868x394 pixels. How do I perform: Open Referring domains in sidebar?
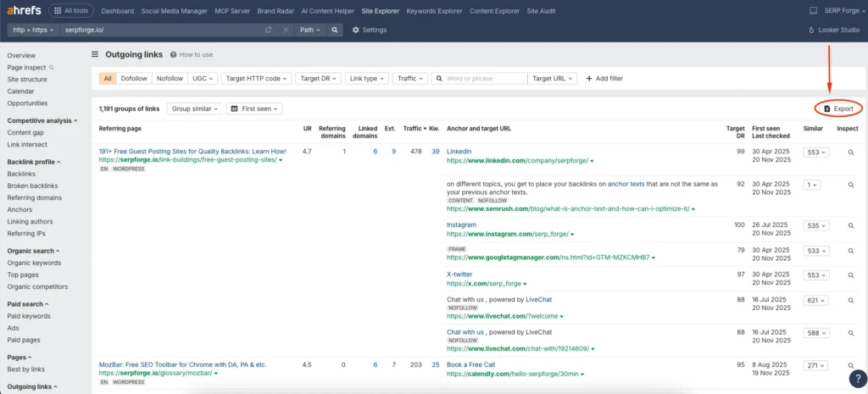coord(34,197)
